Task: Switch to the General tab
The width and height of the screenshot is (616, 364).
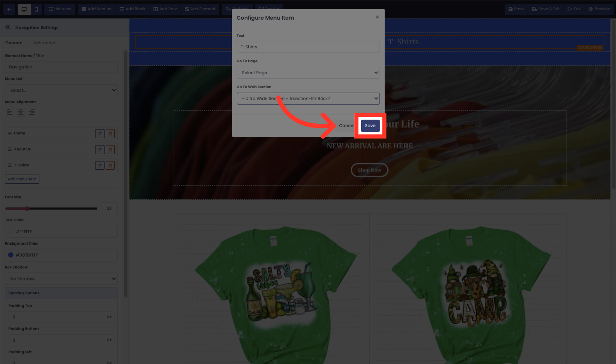Action: pos(14,43)
